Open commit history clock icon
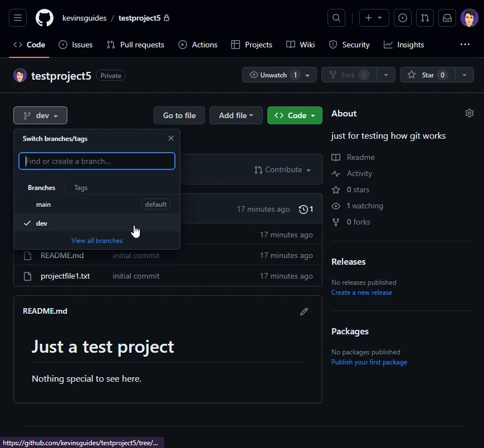Image resolution: width=484 pixels, height=448 pixels. point(306,210)
